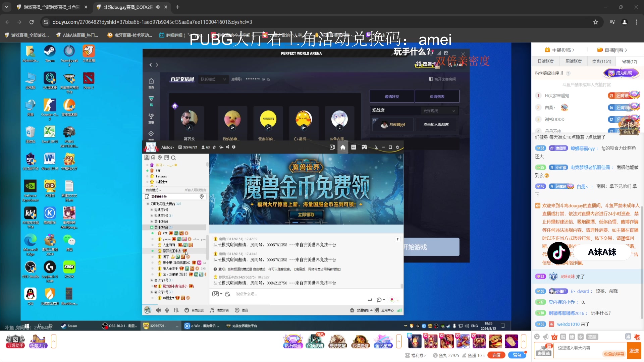Click the 邀请好友 button
Screen dimensions: 644x362
pyautogui.click(x=392, y=97)
